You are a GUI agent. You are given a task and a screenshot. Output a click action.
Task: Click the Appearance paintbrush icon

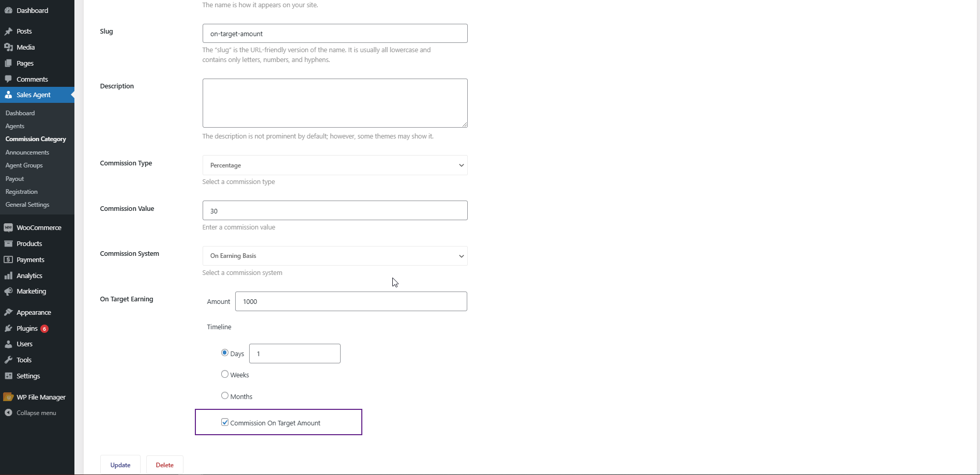(8, 312)
